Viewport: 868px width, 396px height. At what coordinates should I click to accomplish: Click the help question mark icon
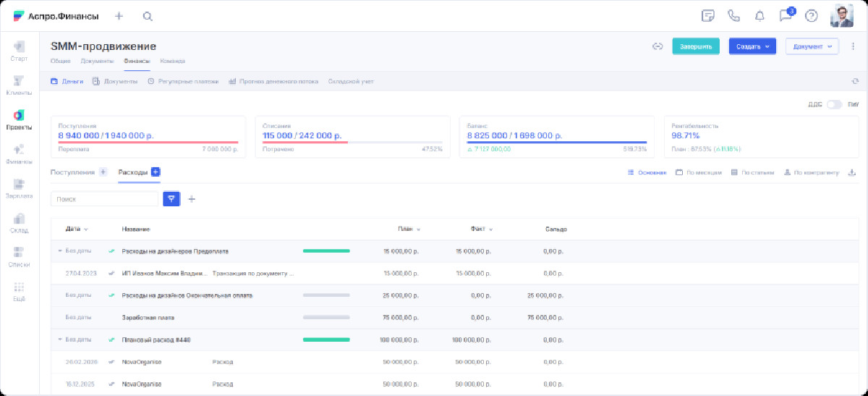point(811,16)
